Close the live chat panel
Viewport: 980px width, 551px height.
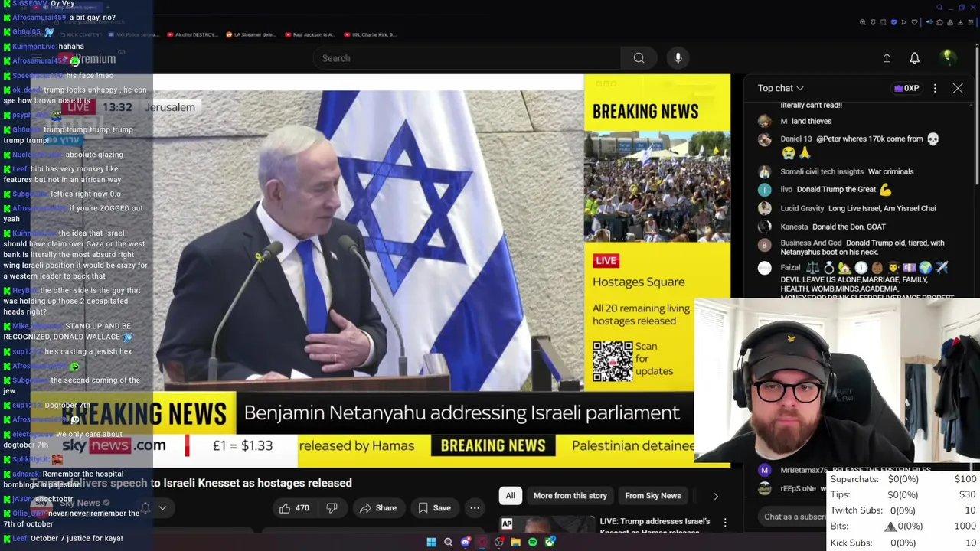pyautogui.click(x=958, y=88)
